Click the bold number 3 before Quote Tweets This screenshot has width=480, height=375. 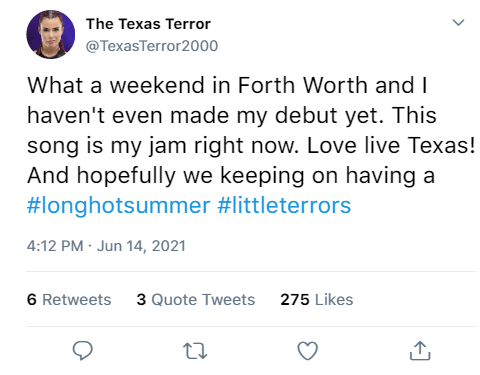pos(141,299)
